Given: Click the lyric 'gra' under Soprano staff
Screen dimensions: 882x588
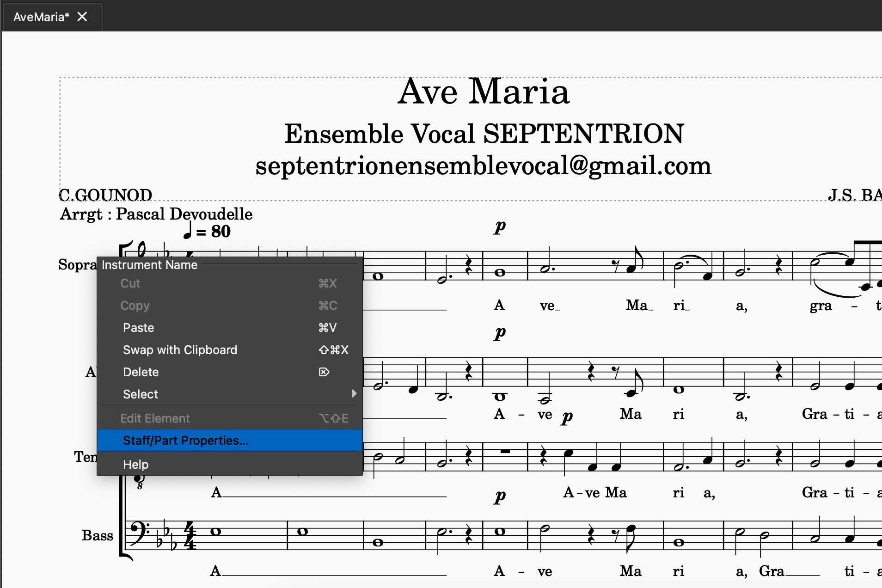Looking at the screenshot, I should [821, 306].
